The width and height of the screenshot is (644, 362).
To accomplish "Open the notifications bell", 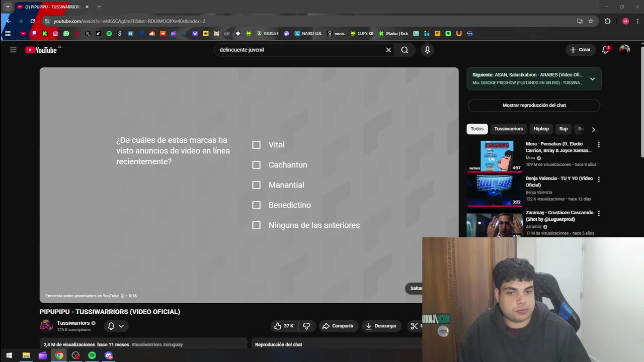I will pos(606,50).
